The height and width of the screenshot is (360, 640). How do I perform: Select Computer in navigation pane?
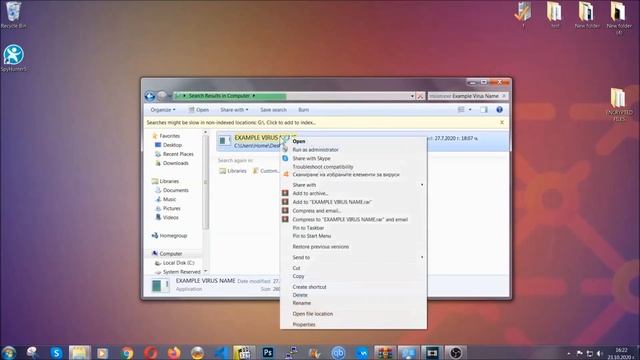click(x=170, y=253)
